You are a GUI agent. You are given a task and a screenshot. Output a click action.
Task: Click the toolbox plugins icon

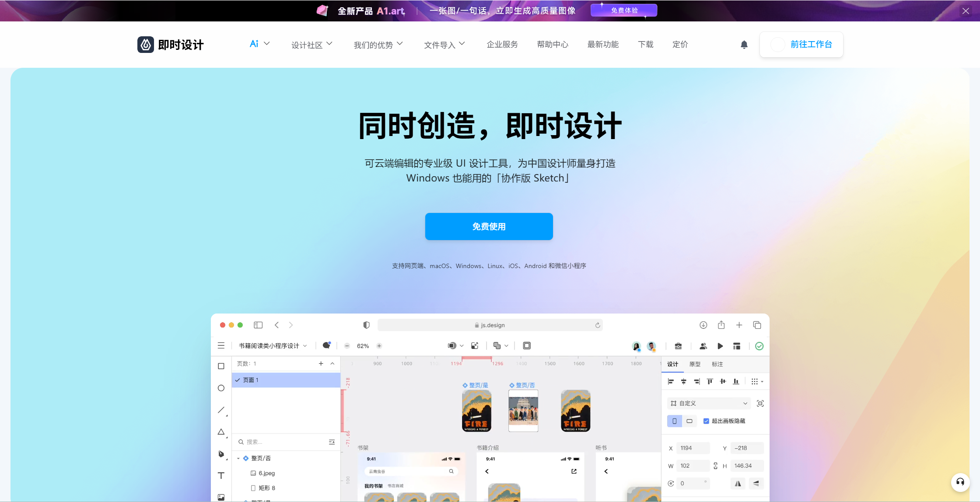(678, 346)
